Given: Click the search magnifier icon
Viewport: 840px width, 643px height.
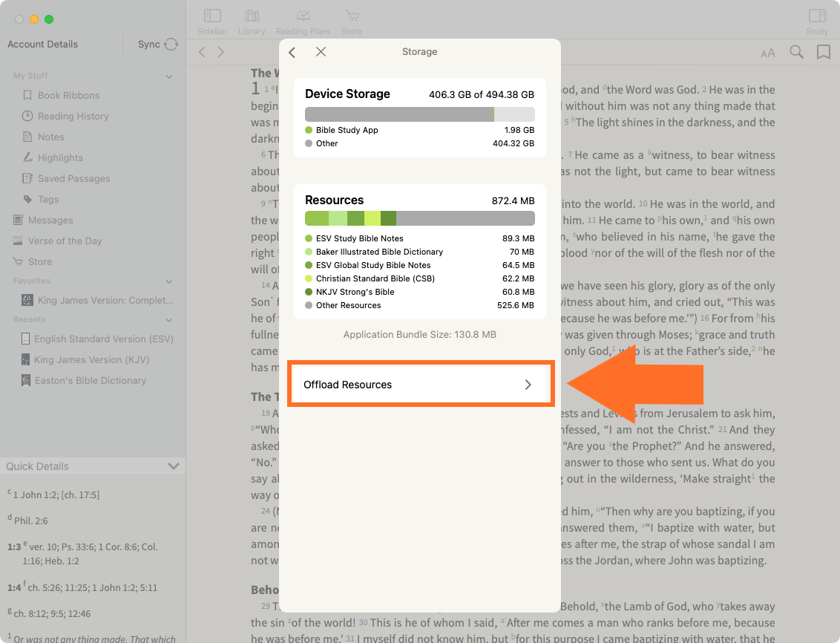Looking at the screenshot, I should point(796,52).
